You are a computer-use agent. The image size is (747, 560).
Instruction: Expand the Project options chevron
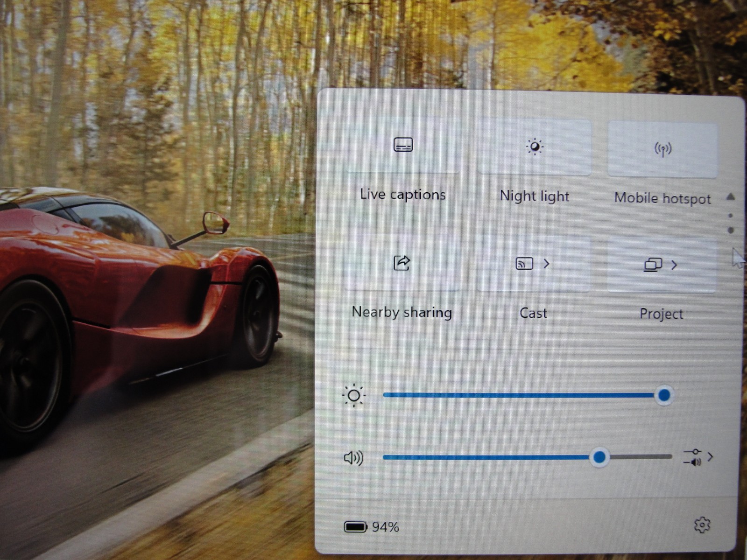674,265
